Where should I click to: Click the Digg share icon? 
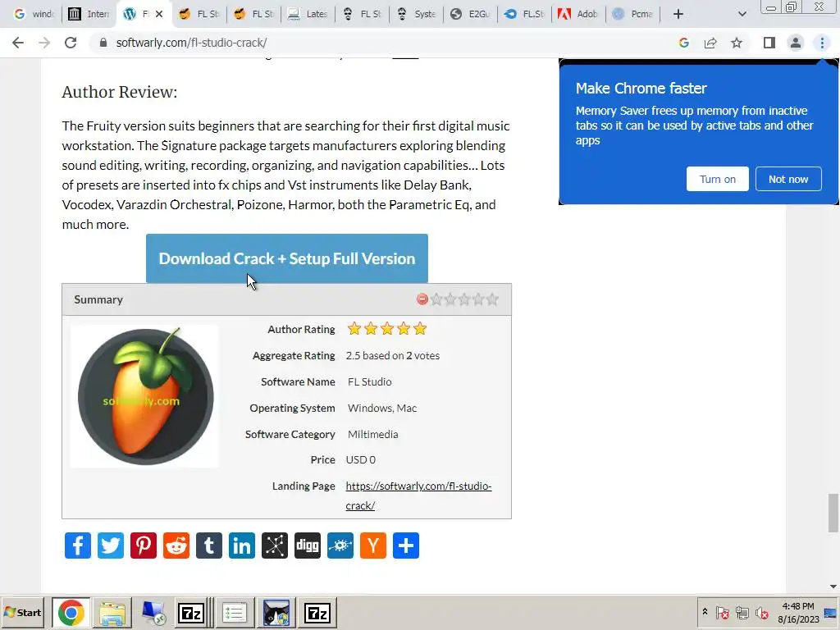click(308, 546)
